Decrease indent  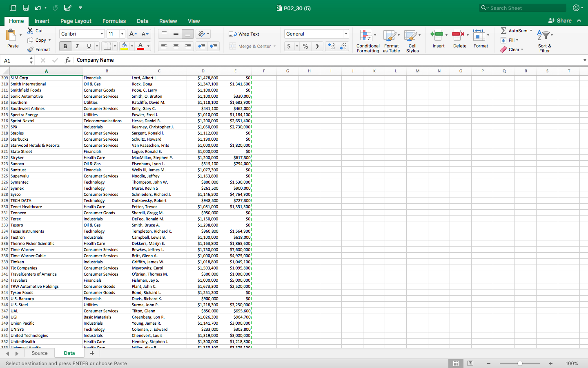click(x=201, y=46)
